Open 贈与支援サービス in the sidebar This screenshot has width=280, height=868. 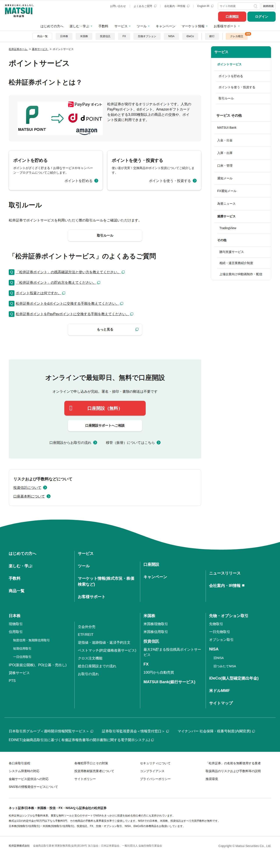click(x=231, y=252)
